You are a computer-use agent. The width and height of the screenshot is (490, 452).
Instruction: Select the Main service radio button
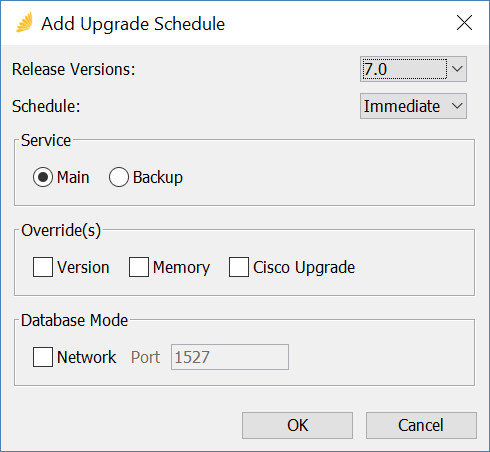(x=43, y=177)
